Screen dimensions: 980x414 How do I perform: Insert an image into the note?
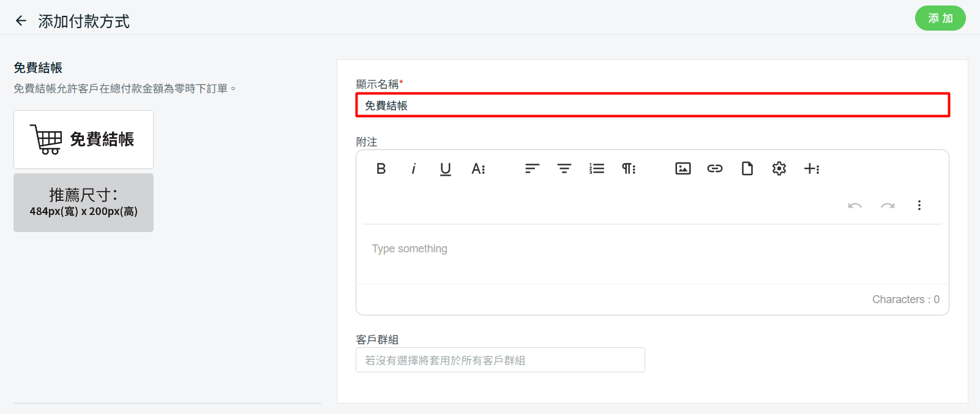pyautogui.click(x=683, y=168)
